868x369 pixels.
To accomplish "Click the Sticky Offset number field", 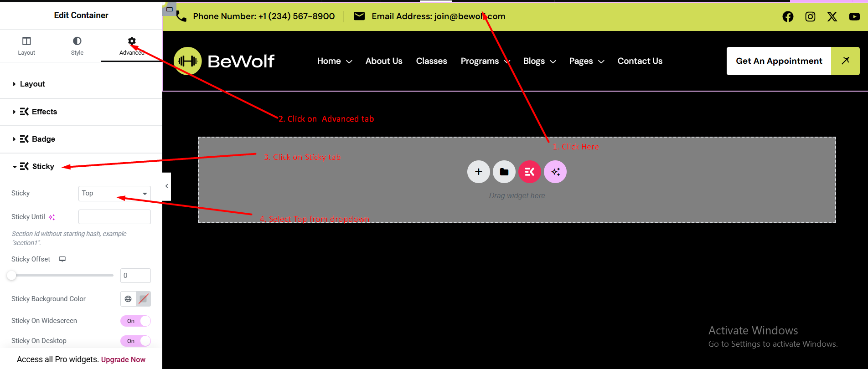I will (x=135, y=276).
